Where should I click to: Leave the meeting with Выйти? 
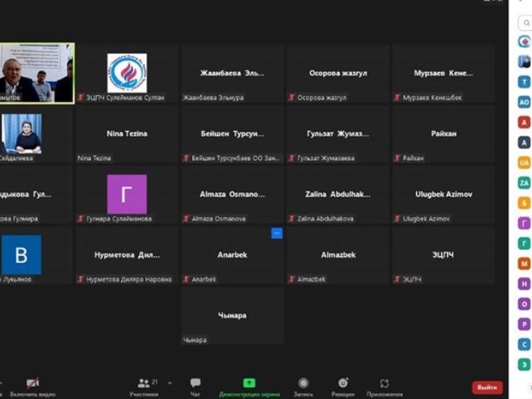[x=487, y=387]
